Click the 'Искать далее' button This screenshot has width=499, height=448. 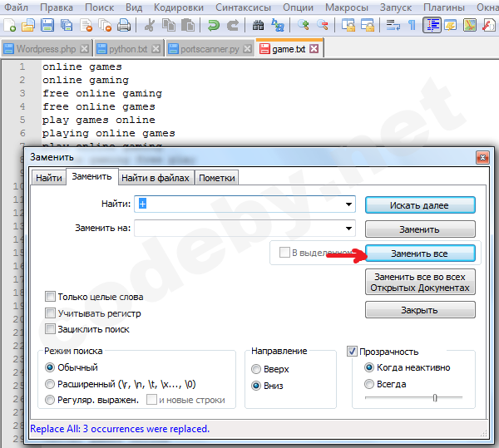point(420,204)
